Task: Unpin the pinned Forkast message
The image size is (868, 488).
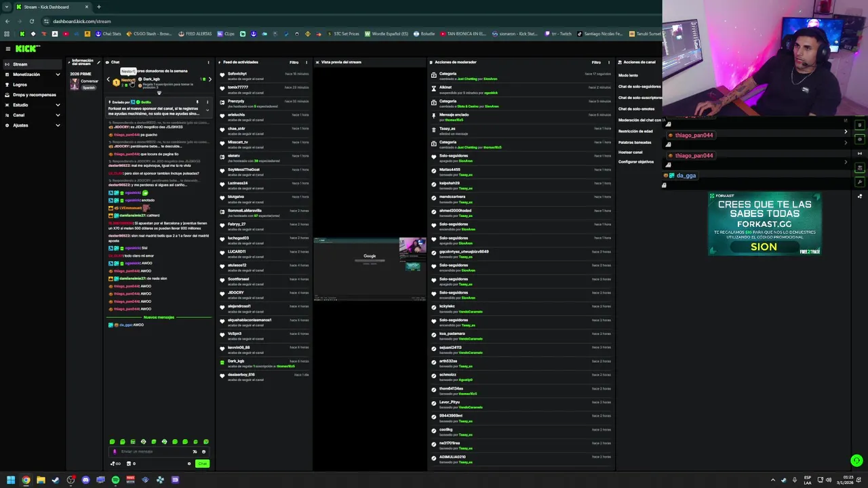Action: pos(197,102)
